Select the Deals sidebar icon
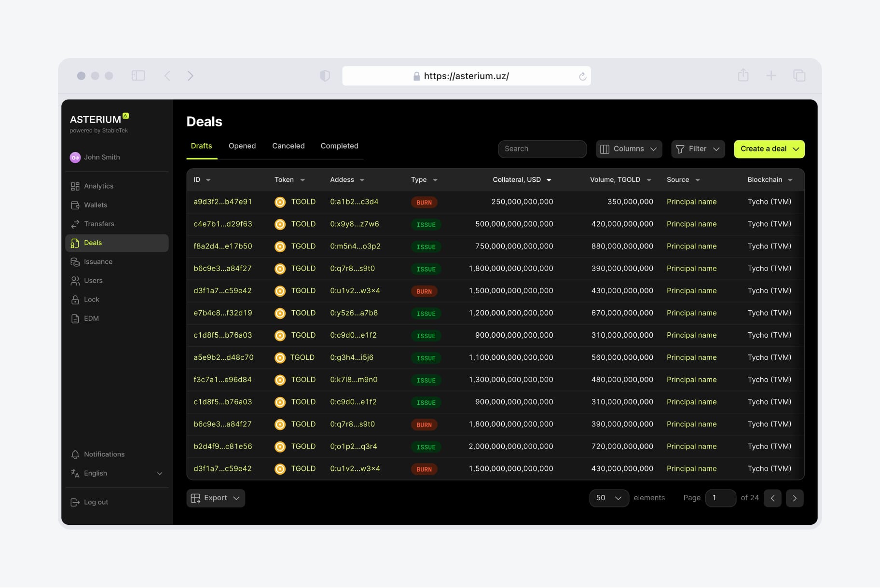Image resolution: width=880 pixels, height=588 pixels. pyautogui.click(x=75, y=243)
